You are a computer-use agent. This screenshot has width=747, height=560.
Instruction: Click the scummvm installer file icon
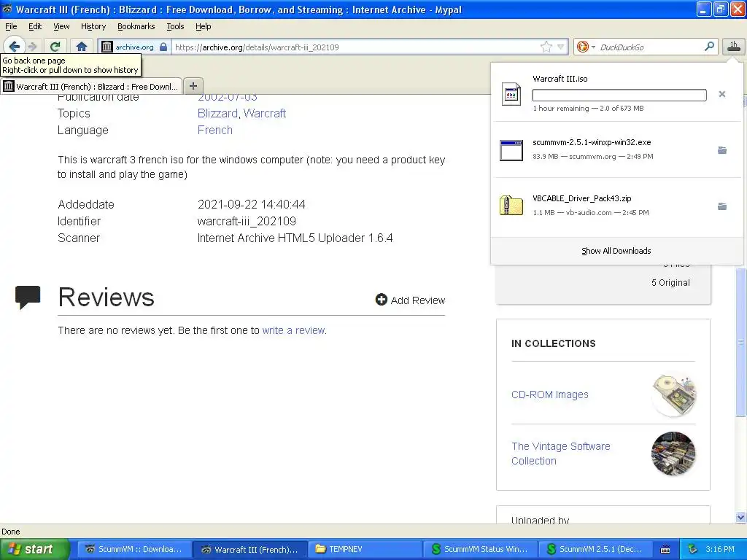[x=511, y=150]
